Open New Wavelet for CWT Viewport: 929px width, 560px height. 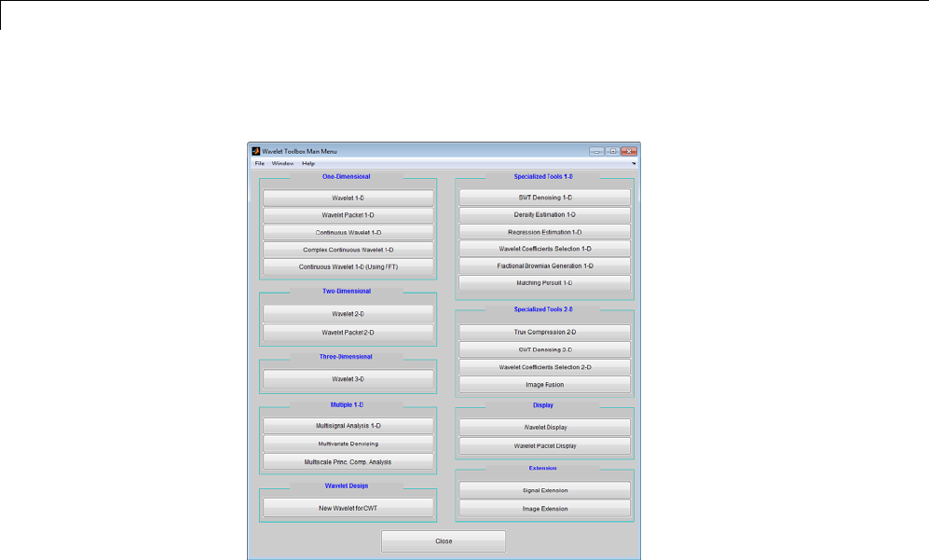tap(348, 508)
